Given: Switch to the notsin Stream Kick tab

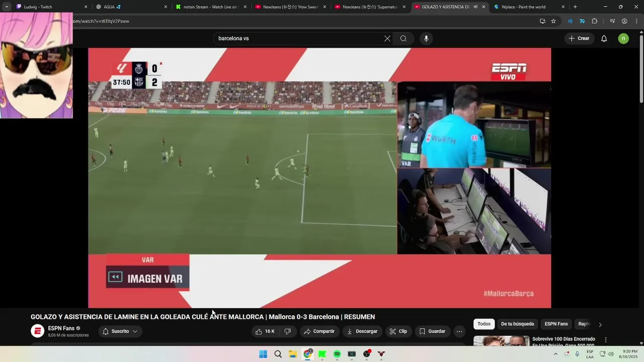Looking at the screenshot, I should pyautogui.click(x=209, y=7).
